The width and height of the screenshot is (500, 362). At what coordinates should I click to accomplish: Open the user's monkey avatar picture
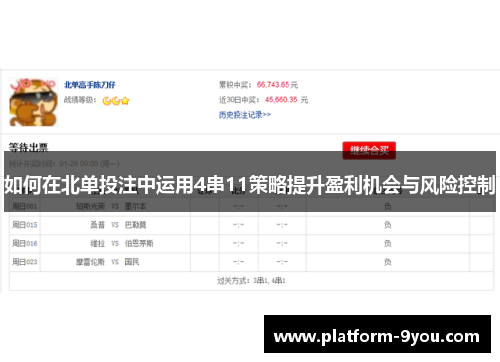tap(33, 102)
